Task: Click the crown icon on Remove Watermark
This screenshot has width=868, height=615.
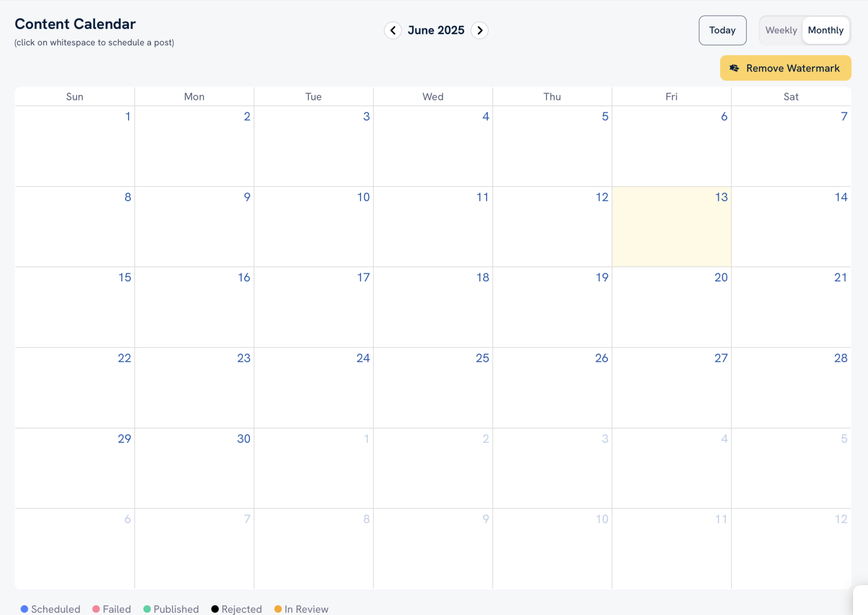Action: coord(734,68)
